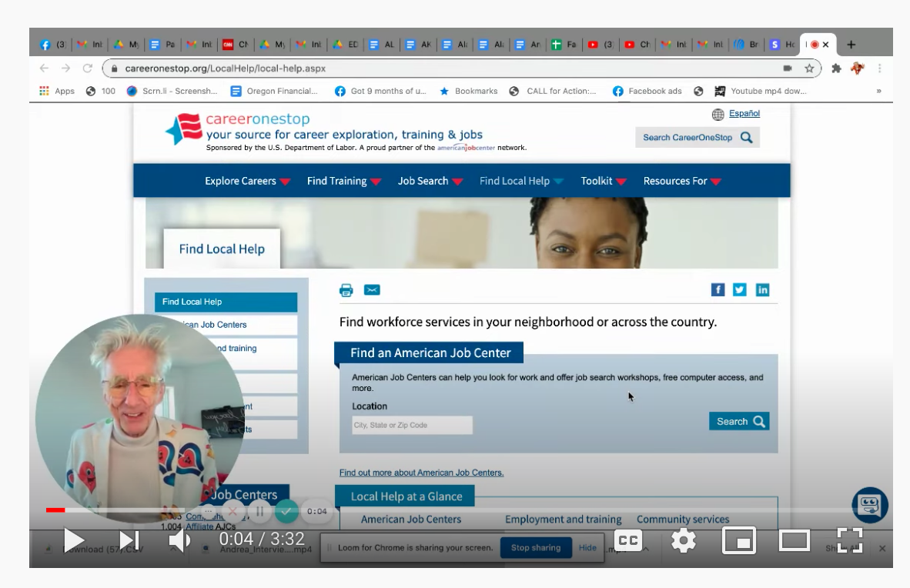
Task: Click the printer icon above the page text
Action: coord(346,290)
